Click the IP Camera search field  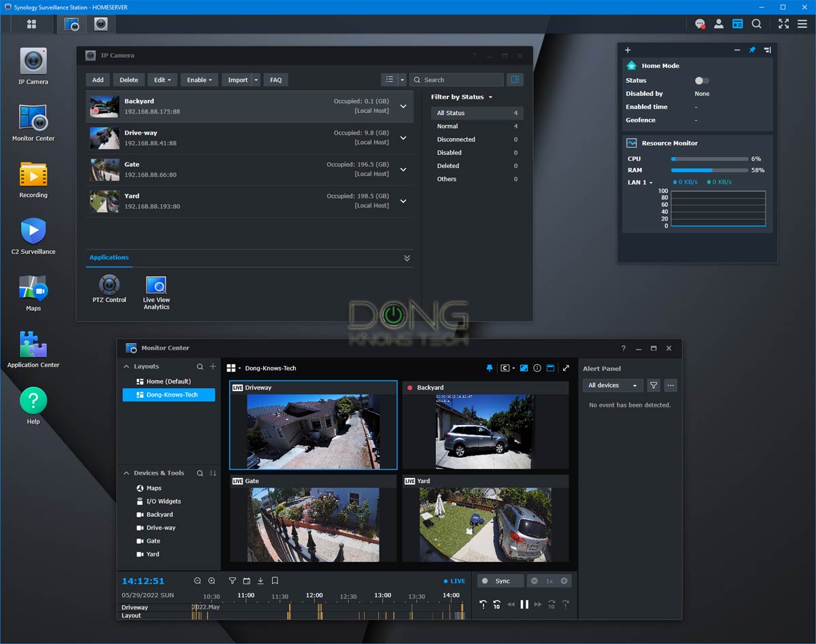pyautogui.click(x=457, y=80)
